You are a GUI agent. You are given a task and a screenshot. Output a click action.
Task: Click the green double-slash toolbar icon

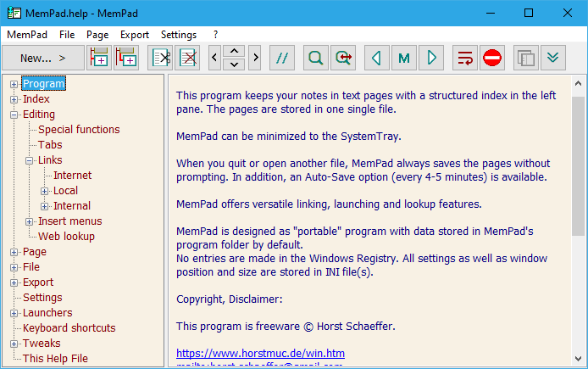tap(282, 58)
